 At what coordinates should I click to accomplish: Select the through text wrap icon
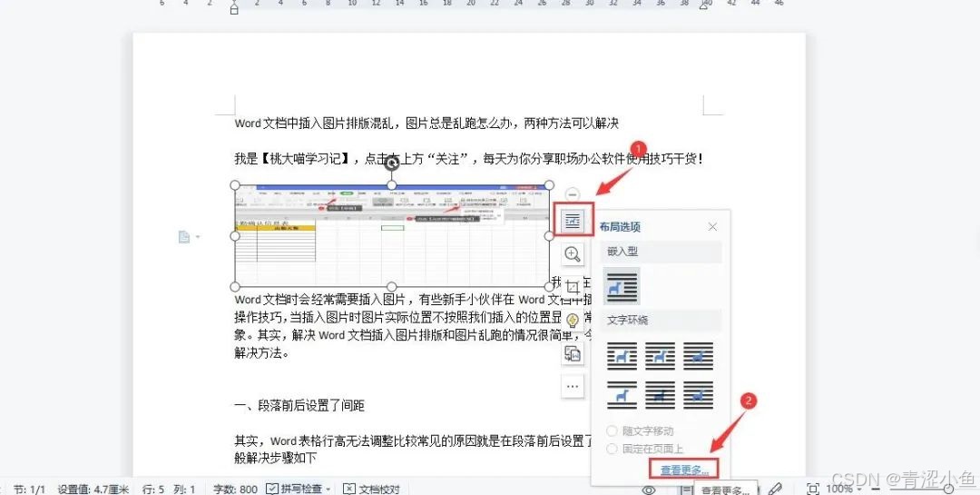pos(698,356)
